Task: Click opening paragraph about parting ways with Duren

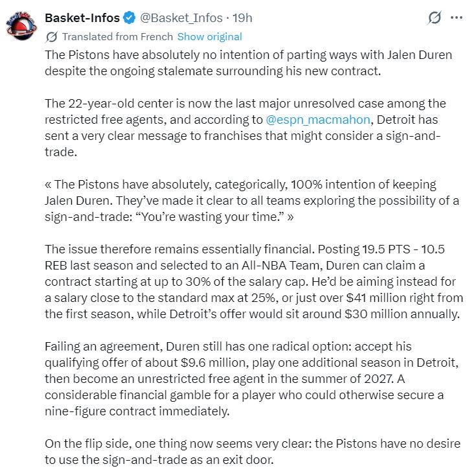Action: tap(248, 63)
